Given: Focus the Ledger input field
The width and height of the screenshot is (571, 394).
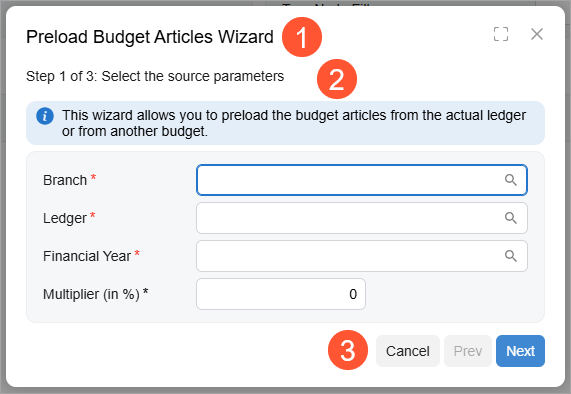Looking at the screenshot, I should [x=362, y=218].
